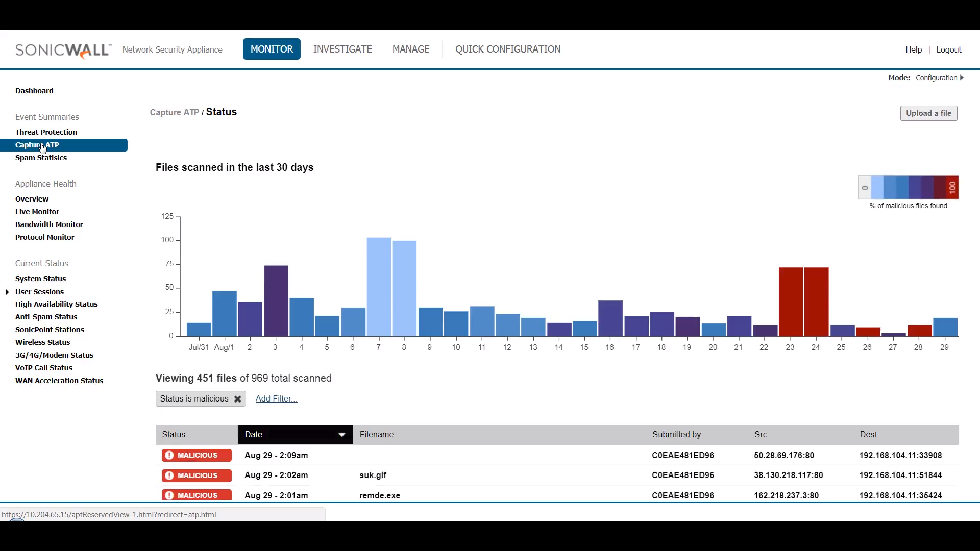Screen dimensions: 980x551
Task: Switch to the INVESTIGATE tab
Action: pos(342,49)
